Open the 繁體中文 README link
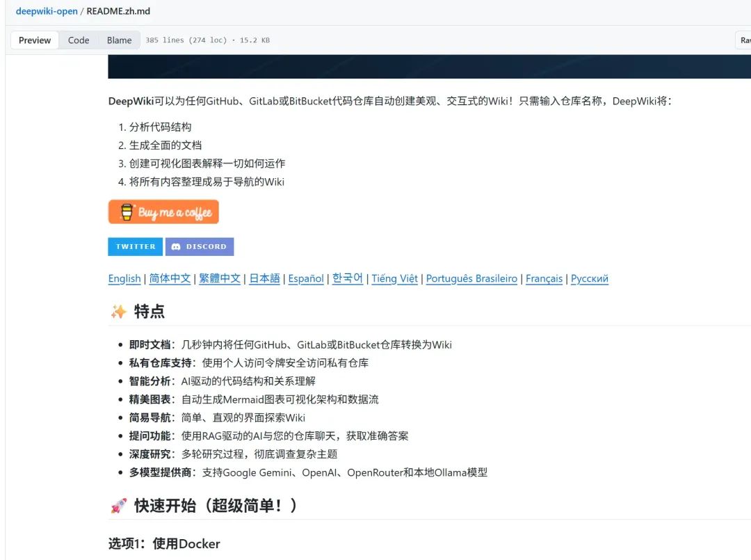 point(220,278)
